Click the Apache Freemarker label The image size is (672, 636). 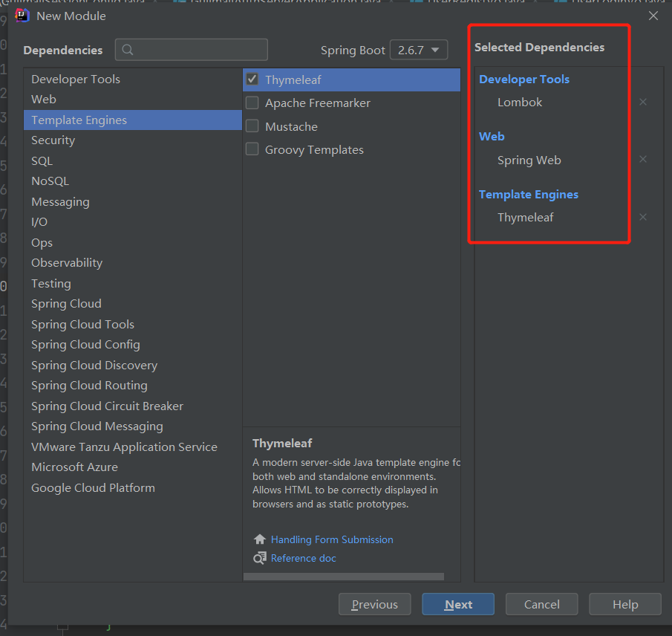tap(318, 103)
